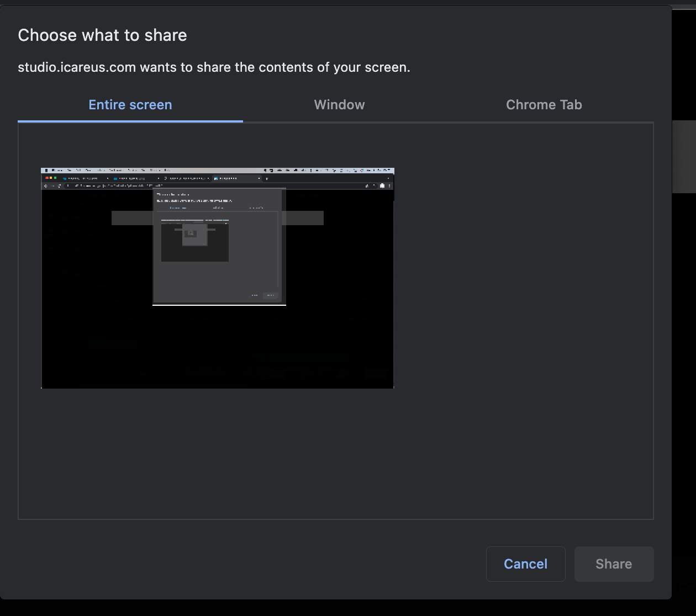Select the Entire screen tab
Viewport: 696px width, 616px height.
[130, 105]
